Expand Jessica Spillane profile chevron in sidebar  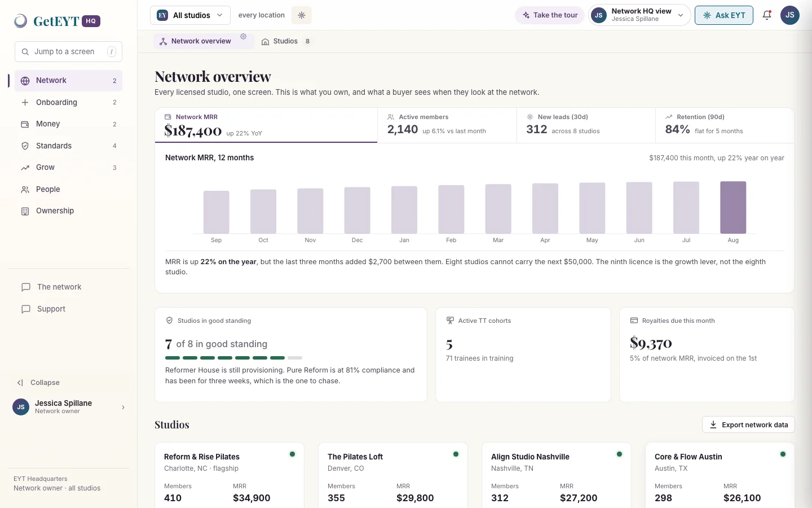[x=123, y=407]
